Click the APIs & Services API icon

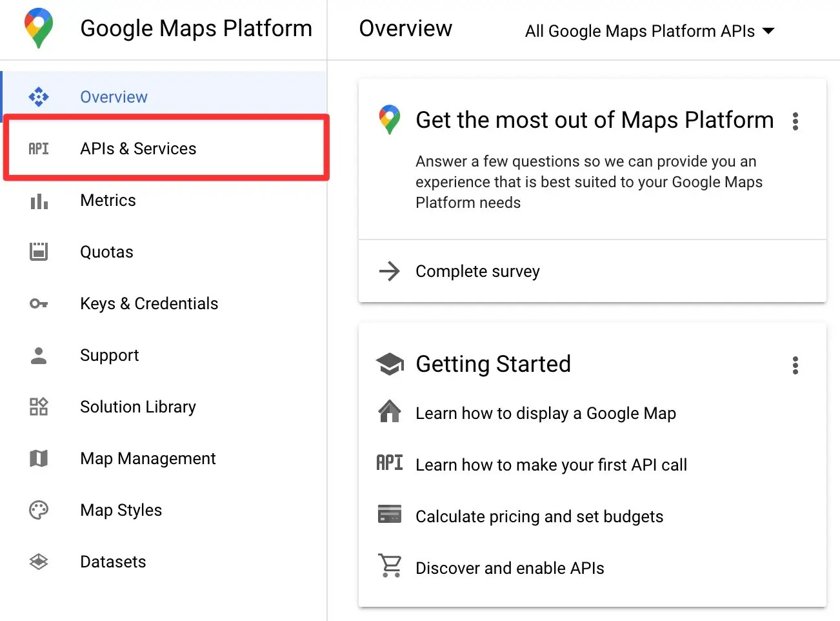point(39,148)
